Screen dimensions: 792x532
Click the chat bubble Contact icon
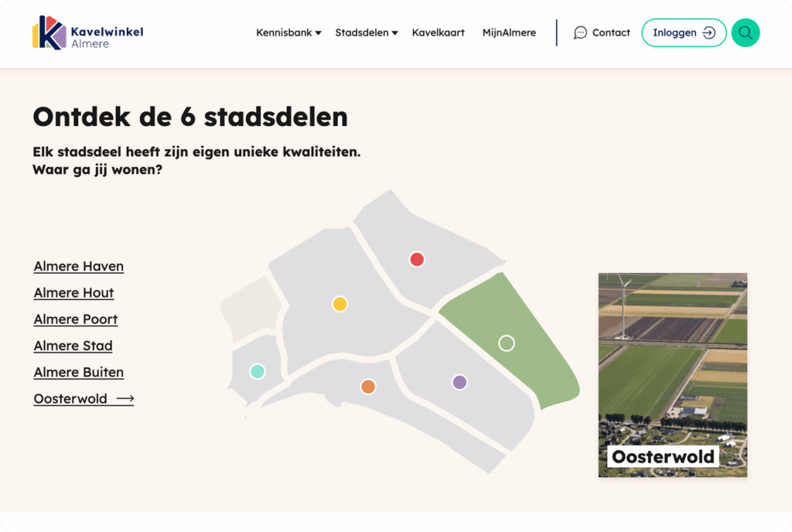580,32
